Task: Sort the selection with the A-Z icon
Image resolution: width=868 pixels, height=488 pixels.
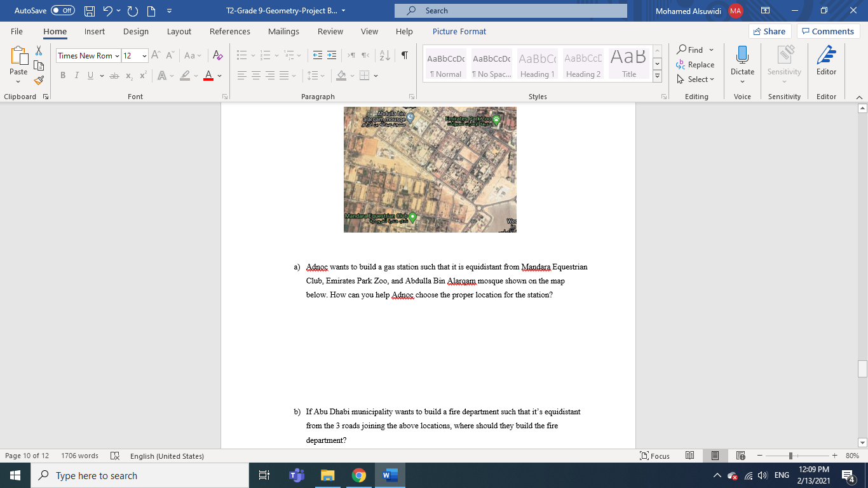Action: pos(385,56)
